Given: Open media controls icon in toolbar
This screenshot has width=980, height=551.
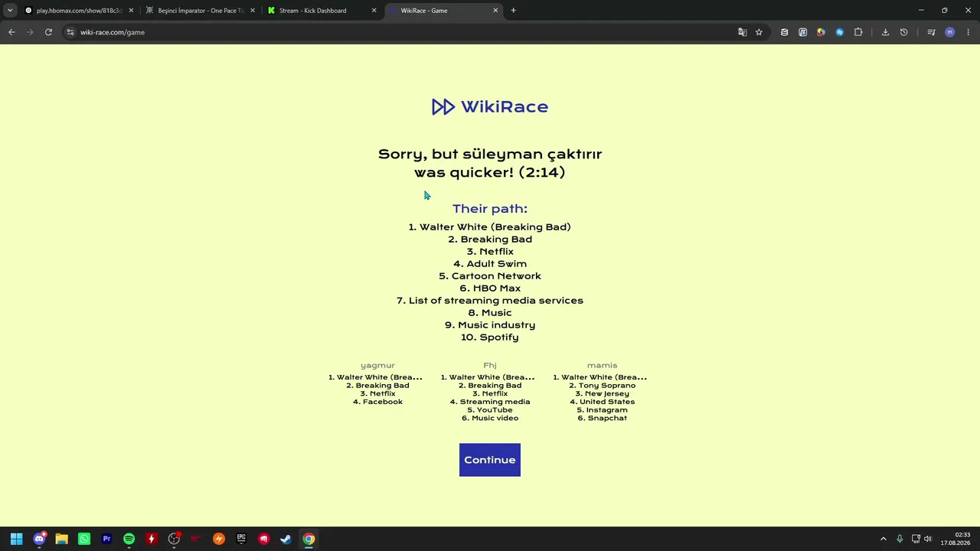Looking at the screenshot, I should pyautogui.click(x=931, y=32).
